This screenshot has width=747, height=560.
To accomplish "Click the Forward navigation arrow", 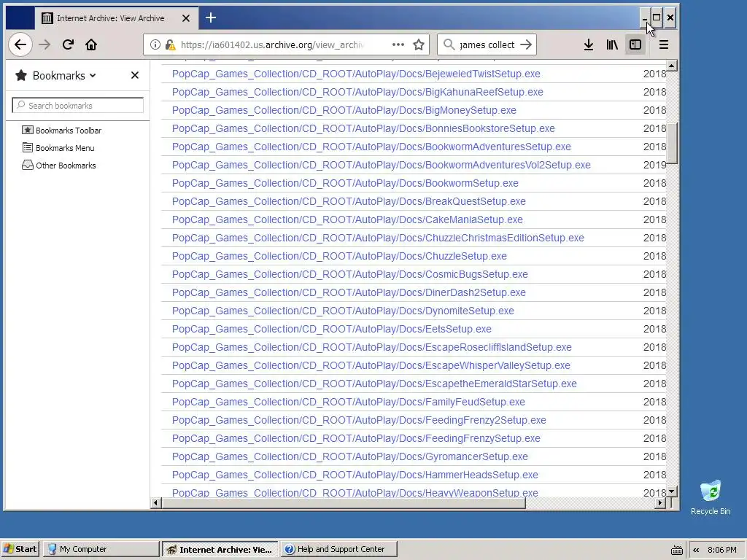I will (44, 44).
